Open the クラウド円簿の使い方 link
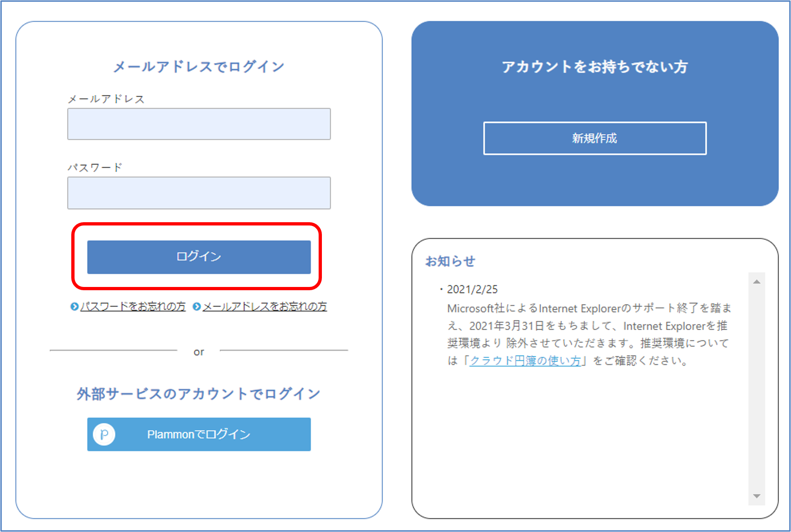 coord(525,361)
